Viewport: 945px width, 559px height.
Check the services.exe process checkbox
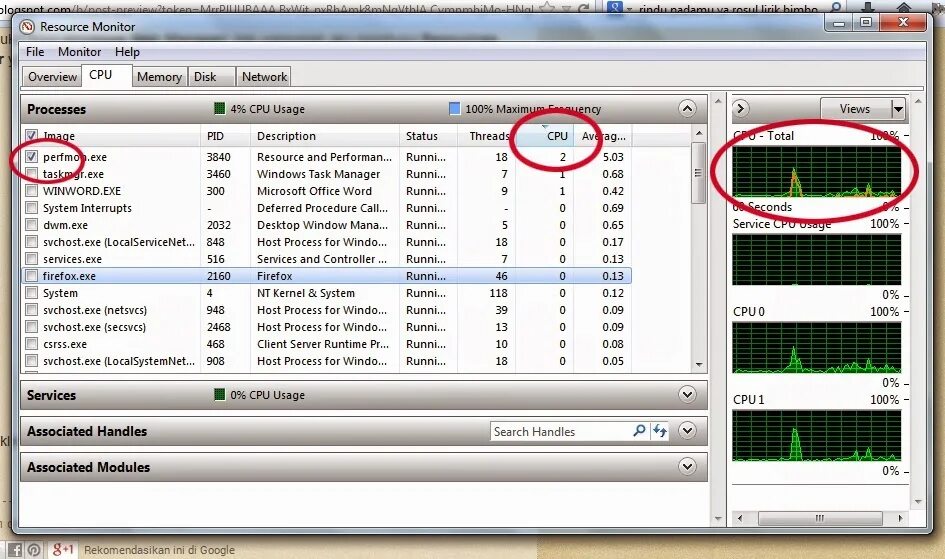(x=31, y=259)
